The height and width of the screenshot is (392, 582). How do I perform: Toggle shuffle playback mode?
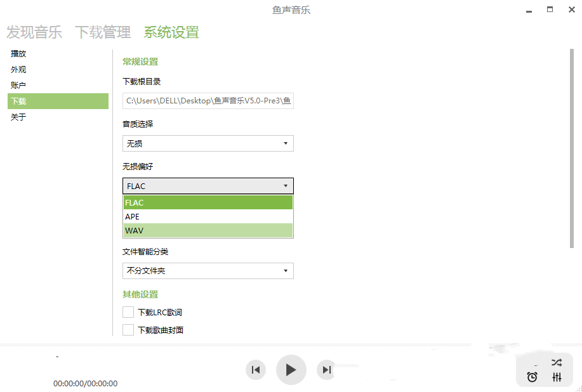point(557,363)
